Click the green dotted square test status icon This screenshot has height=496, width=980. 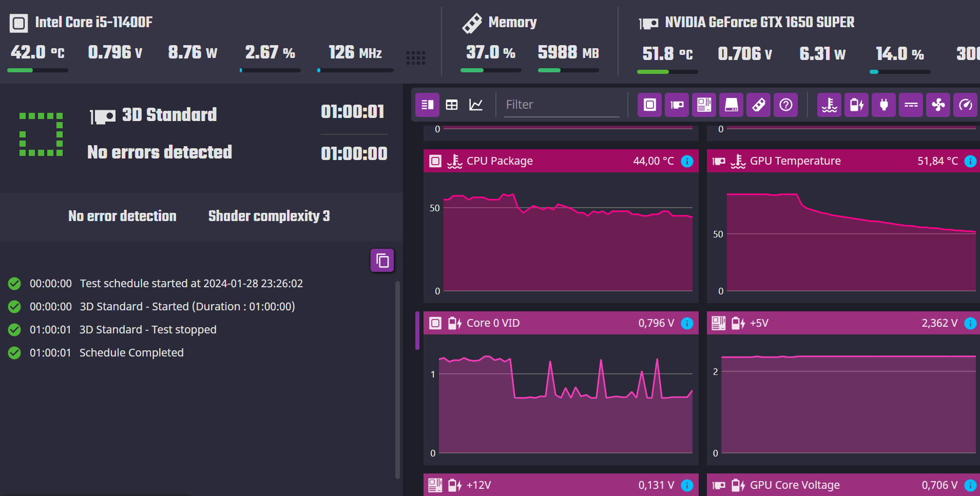click(x=41, y=134)
